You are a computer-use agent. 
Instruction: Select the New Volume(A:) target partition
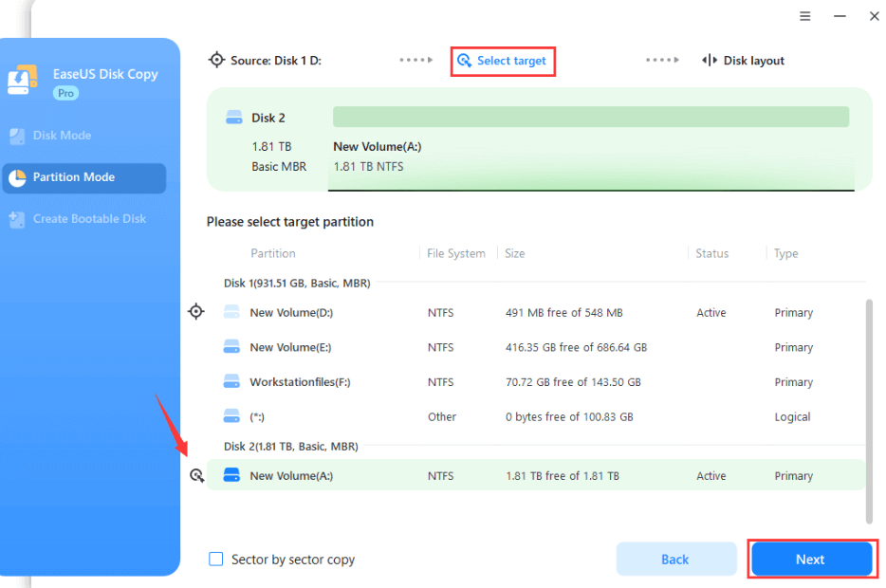pos(536,475)
